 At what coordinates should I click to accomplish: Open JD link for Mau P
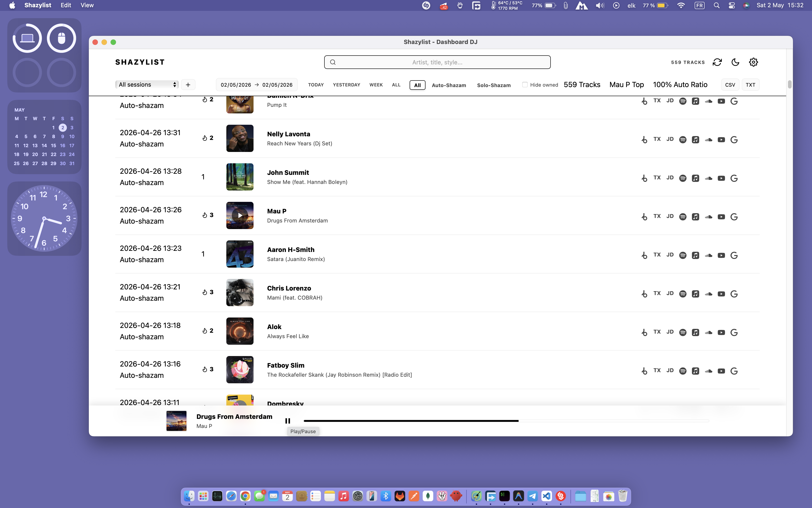click(x=670, y=216)
